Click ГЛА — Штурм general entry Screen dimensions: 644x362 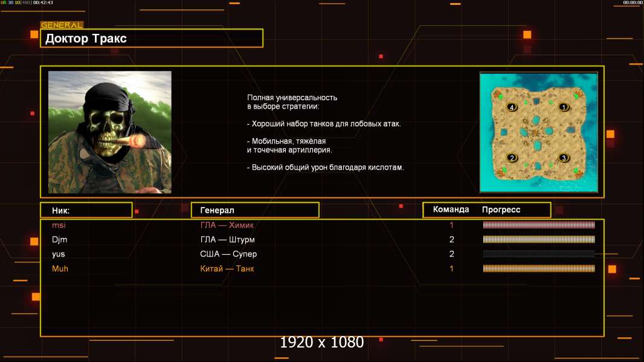tap(227, 240)
